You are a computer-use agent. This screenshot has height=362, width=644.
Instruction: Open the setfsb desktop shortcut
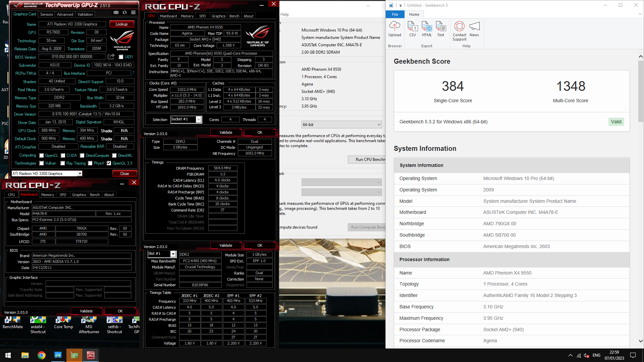pyautogui.click(x=114, y=325)
